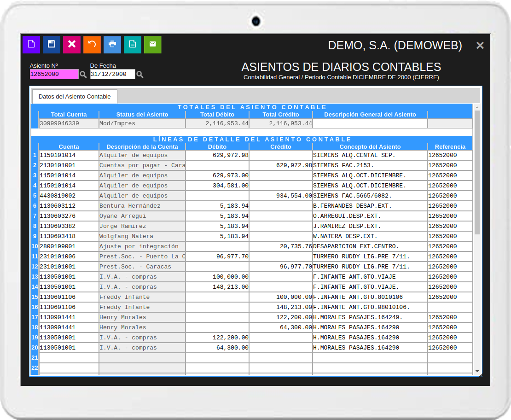Screen dimensions: 511x420
Task: Click the Asiento Nº input field
Action: click(x=54, y=74)
